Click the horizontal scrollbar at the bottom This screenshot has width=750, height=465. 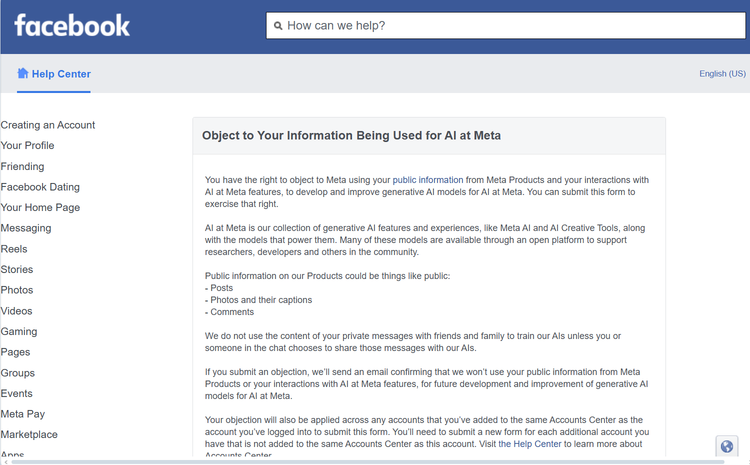(x=367, y=462)
